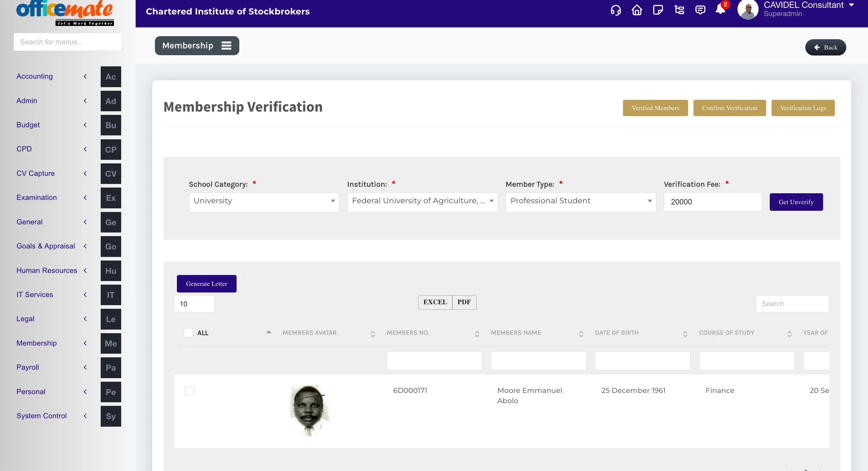This screenshot has height=471, width=868.
Task: Open the chat messages icon
Action: pos(700,10)
